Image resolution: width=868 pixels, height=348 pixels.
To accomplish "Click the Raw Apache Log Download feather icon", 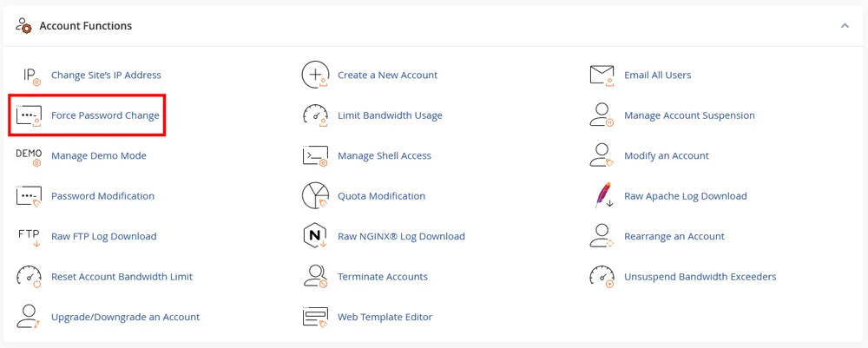I will 604,196.
